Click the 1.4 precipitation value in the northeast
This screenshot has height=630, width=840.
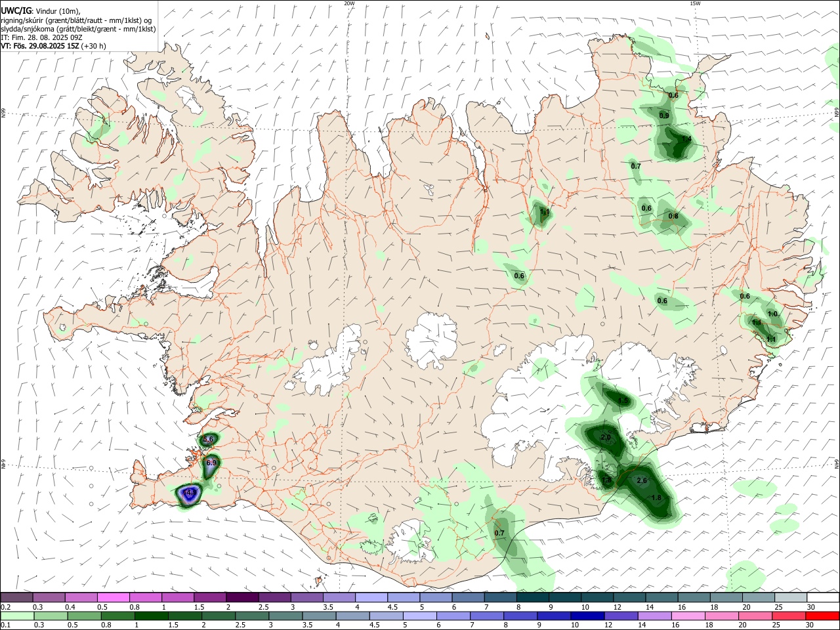pyautogui.click(x=686, y=139)
